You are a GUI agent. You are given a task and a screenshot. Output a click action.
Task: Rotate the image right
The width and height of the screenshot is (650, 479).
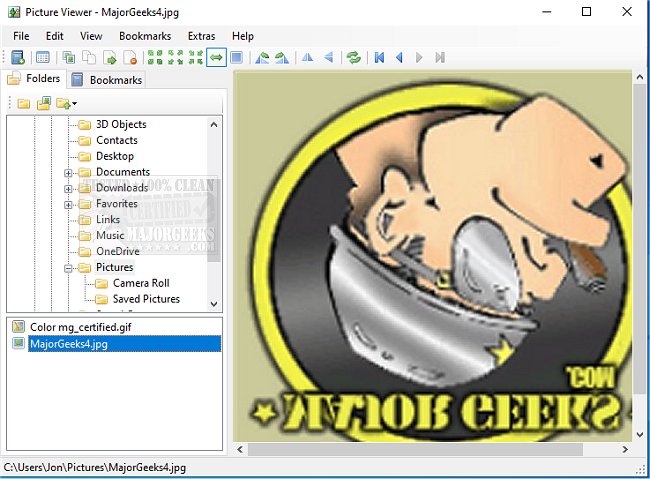tap(282, 57)
